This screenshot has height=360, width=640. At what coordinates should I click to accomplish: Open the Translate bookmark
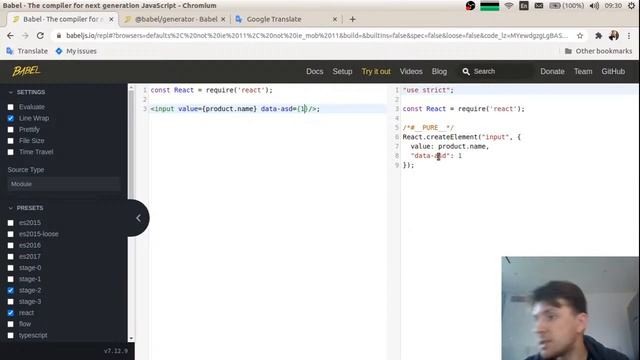click(27, 51)
